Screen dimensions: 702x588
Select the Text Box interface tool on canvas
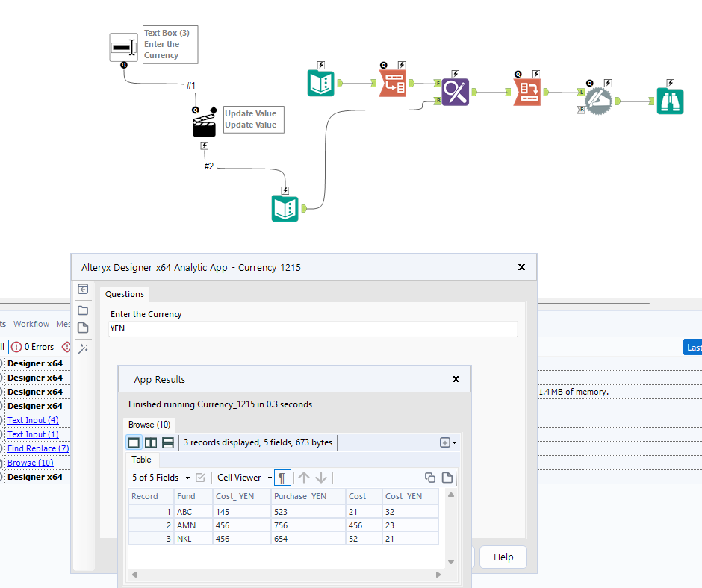click(123, 47)
